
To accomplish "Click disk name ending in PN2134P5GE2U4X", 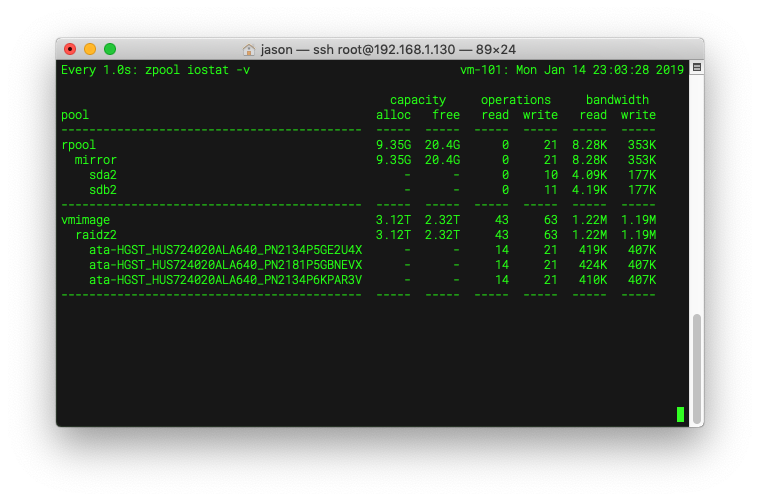I will click(225, 250).
